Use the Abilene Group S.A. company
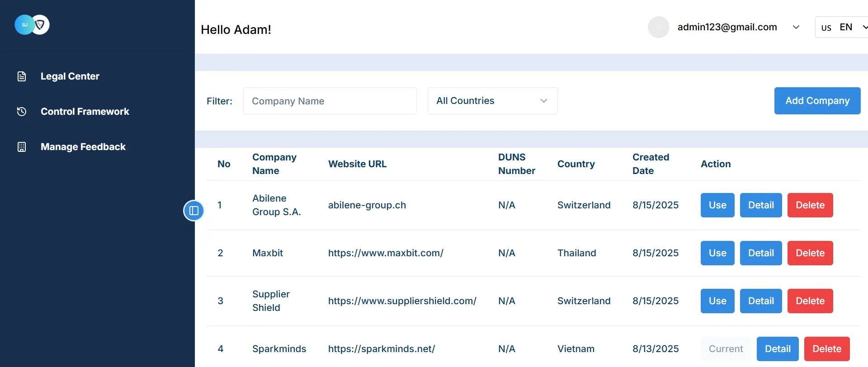This screenshot has width=868, height=367. (717, 205)
